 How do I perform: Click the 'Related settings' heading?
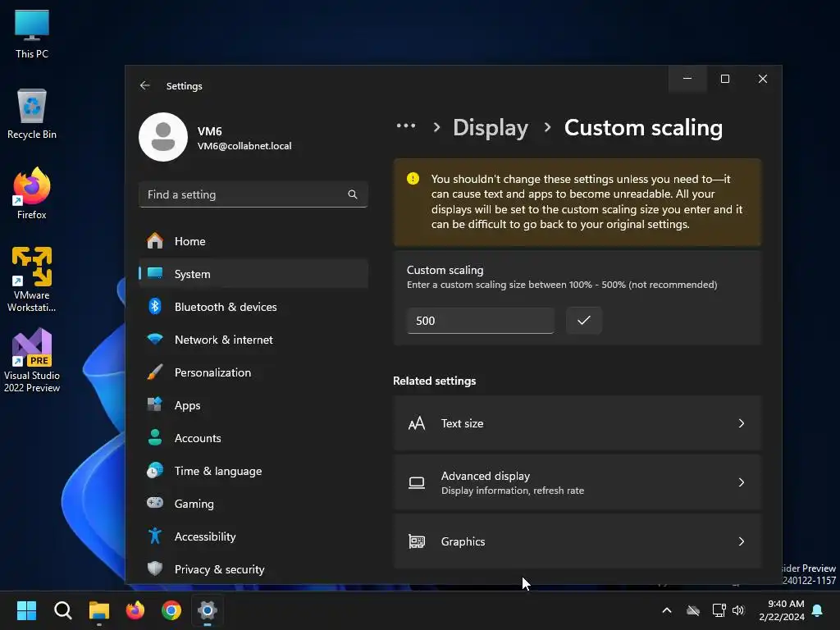click(435, 381)
